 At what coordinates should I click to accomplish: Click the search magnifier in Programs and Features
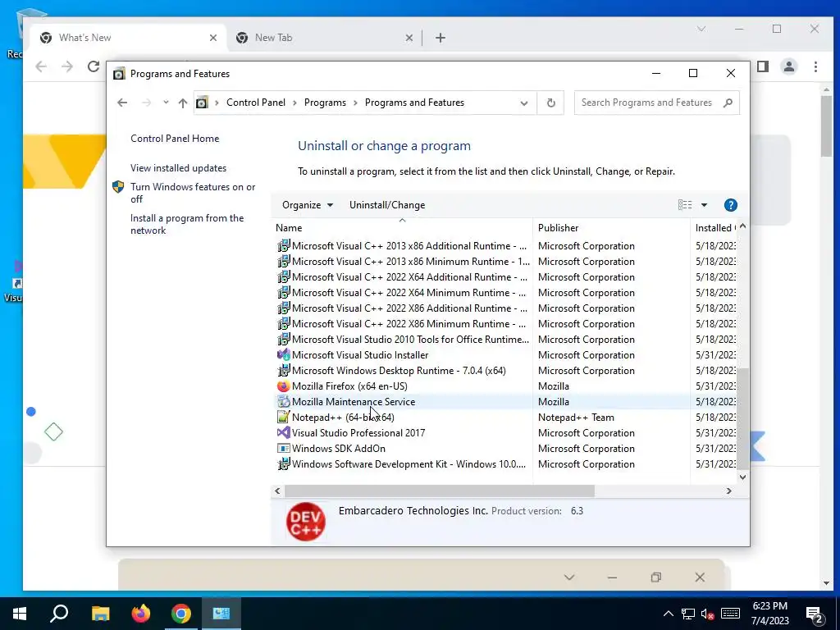[x=728, y=103]
